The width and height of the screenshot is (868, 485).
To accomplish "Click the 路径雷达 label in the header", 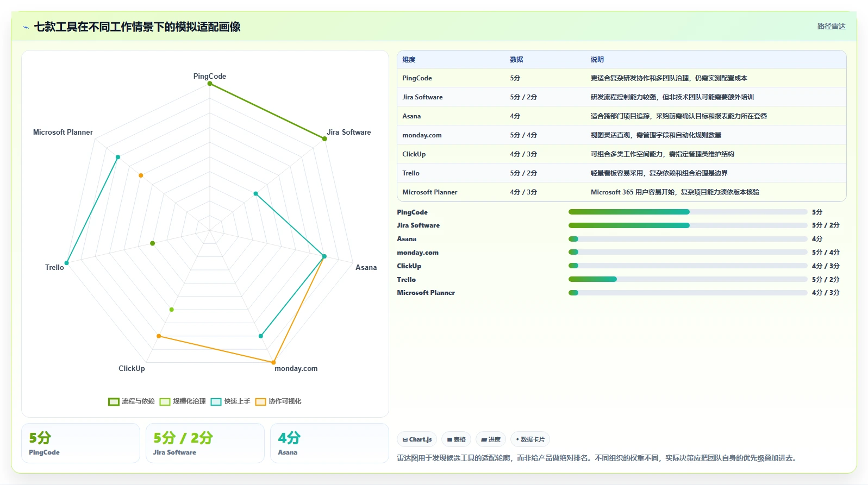I will pos(831,26).
